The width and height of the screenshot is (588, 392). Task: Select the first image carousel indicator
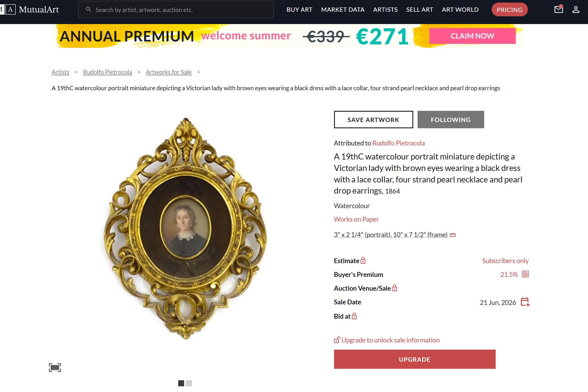coord(181,383)
